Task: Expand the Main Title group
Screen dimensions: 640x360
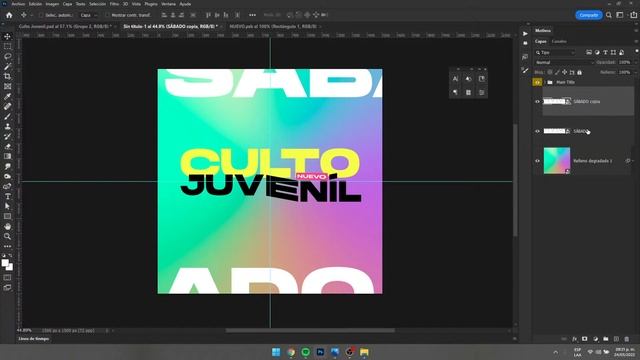Action: [544, 82]
